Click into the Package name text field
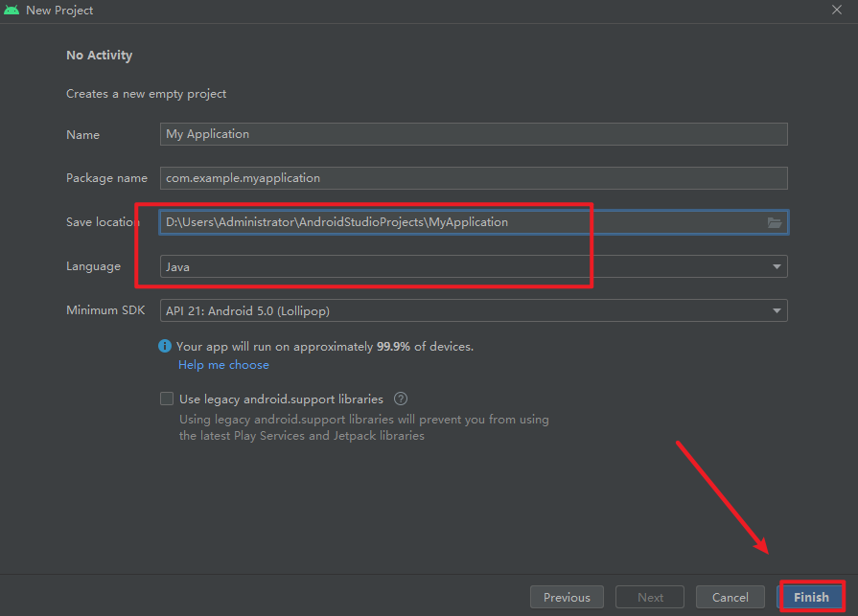This screenshot has width=858, height=616. pyautogui.click(x=474, y=178)
